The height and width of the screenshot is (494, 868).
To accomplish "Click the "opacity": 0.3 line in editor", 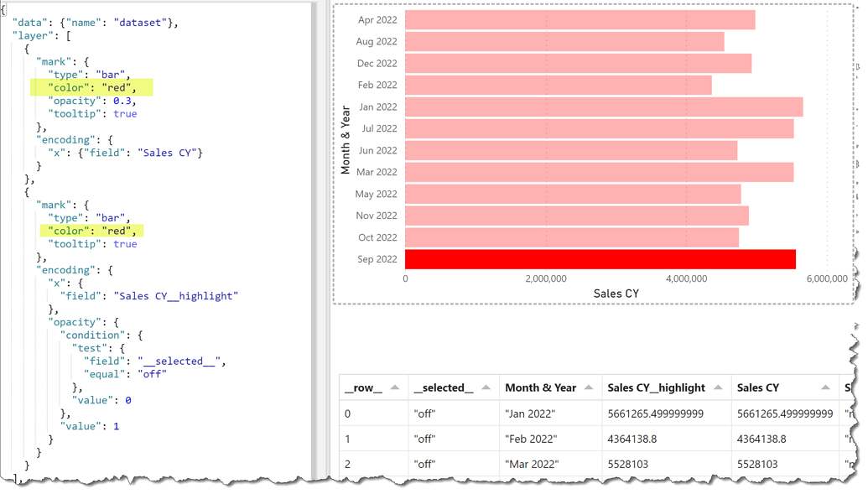I will [92, 101].
